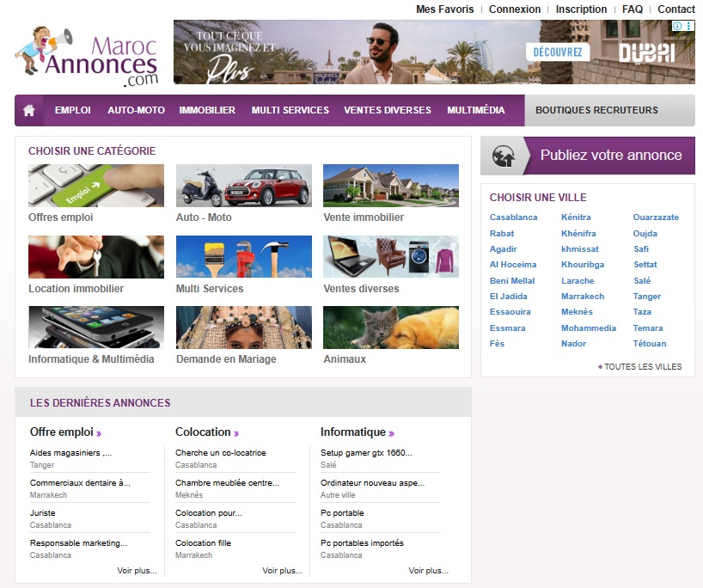This screenshot has height=588, width=703.
Task: Click Voir plus under Colocation
Action: click(x=283, y=571)
